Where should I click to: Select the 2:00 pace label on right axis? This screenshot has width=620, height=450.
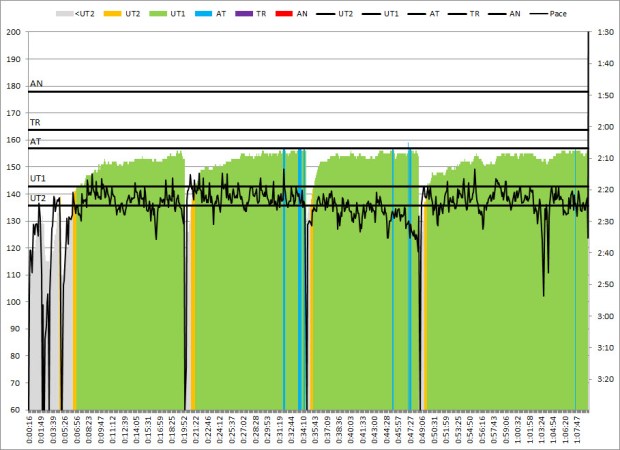[x=603, y=127]
